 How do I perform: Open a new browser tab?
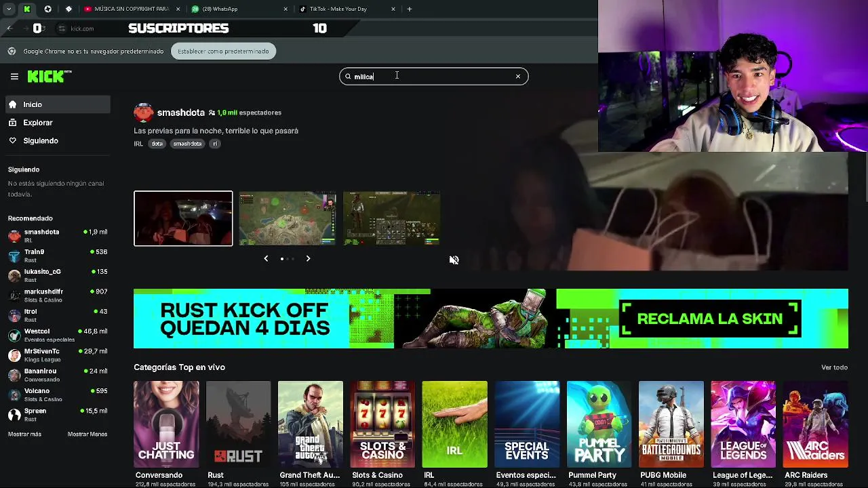(x=410, y=9)
